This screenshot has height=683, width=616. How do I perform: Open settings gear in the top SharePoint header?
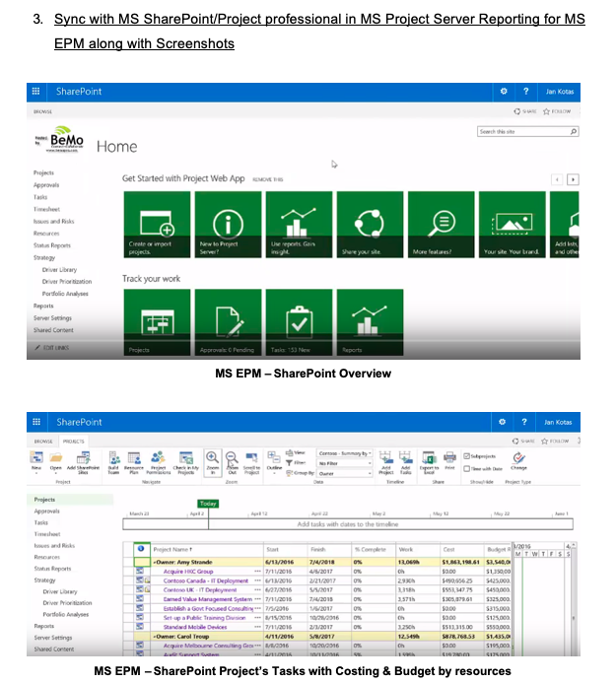coord(504,92)
